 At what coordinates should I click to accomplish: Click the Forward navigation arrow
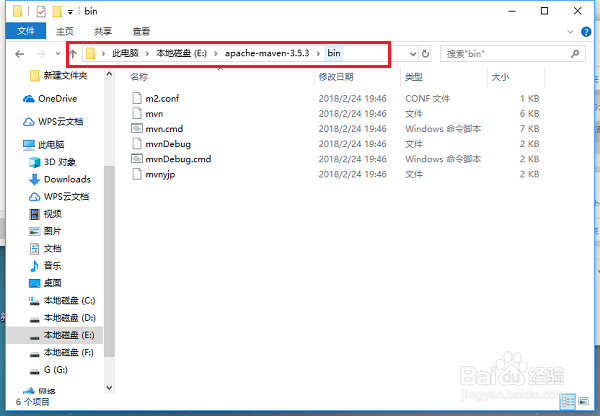pos(41,54)
